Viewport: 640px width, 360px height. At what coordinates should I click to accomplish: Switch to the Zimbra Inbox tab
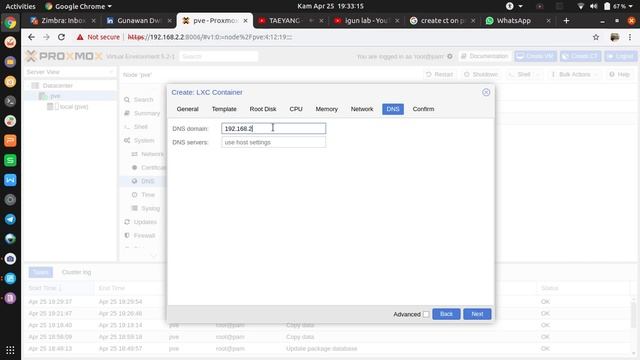coord(63,20)
